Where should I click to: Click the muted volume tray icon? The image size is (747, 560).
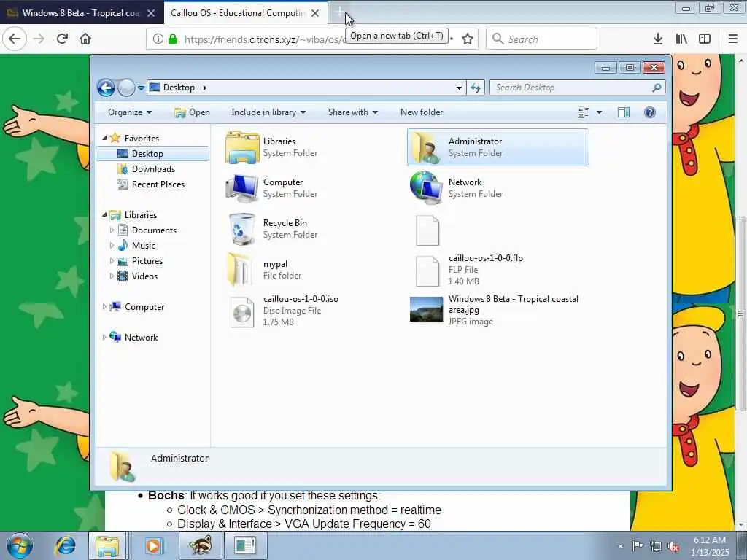click(x=673, y=547)
